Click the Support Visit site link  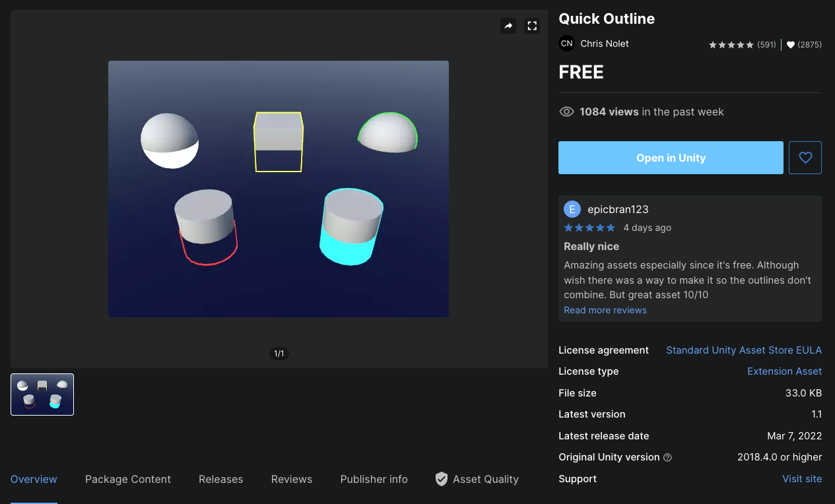[802, 478]
